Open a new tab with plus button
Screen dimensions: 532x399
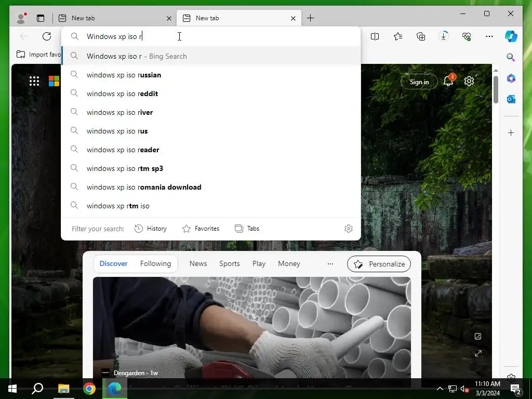coord(311,18)
